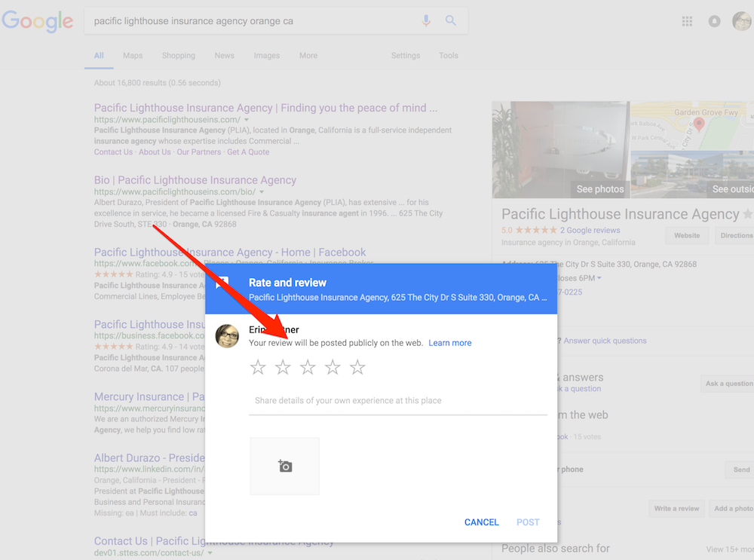This screenshot has width=754, height=560.
Task: Open the Get A Quote sitelink
Action: (248, 152)
